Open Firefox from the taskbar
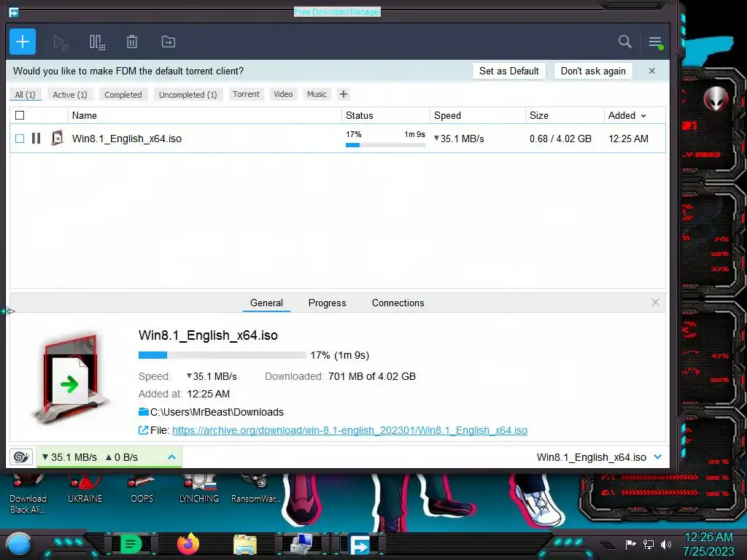 pos(188,544)
